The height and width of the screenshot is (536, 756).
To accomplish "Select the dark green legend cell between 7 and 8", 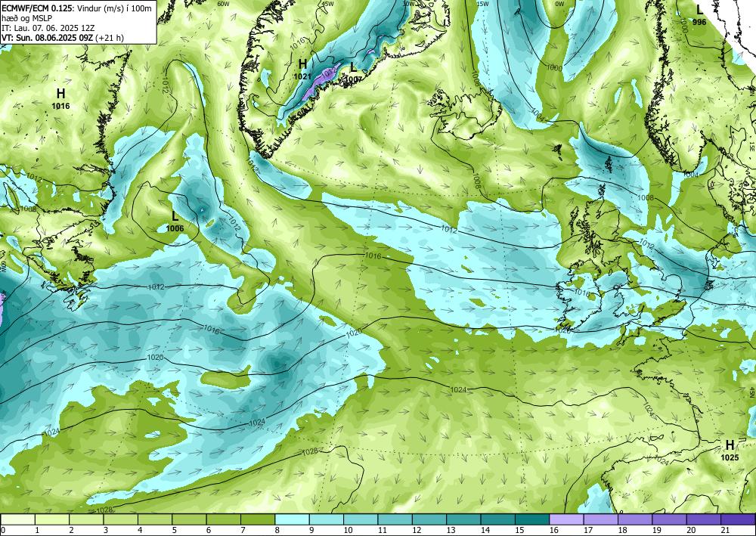I will click(x=258, y=519).
